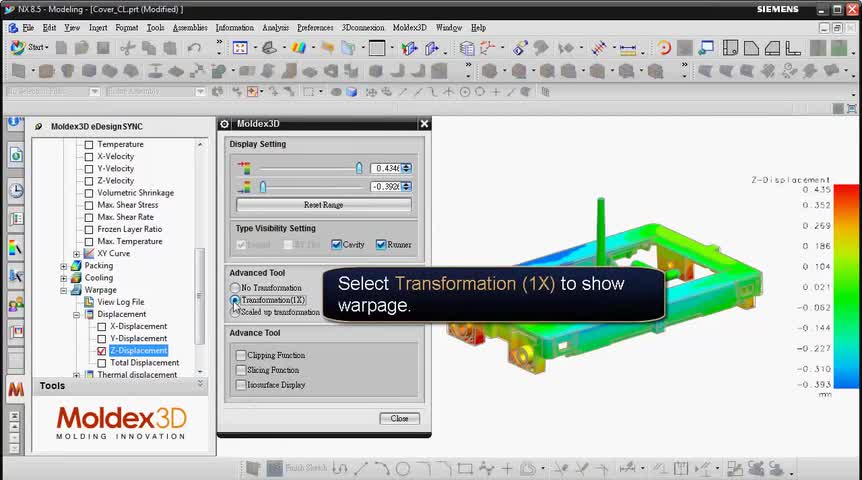This screenshot has height=480, width=862.
Task: Open the Preferences menu
Action: pyautogui.click(x=315, y=27)
